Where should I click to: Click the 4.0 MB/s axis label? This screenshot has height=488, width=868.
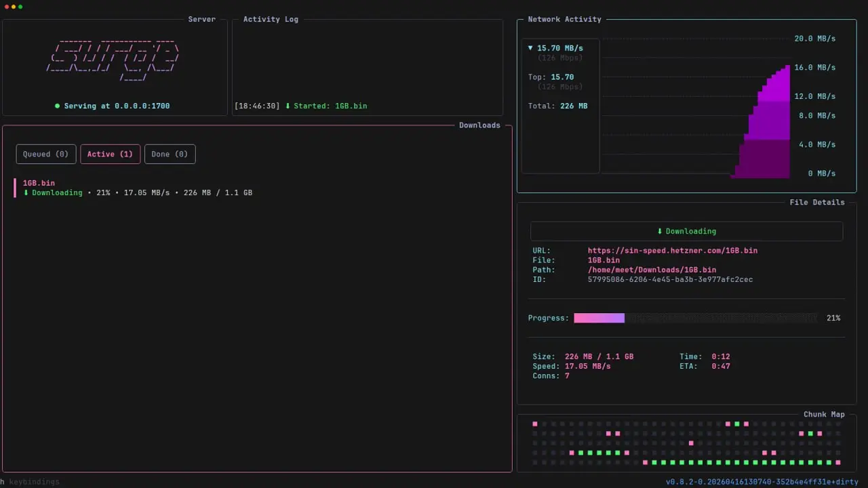click(816, 144)
